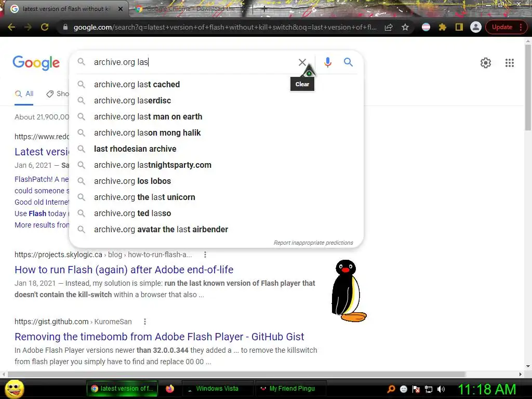
Task: Open network tray icon
Action: click(429, 389)
